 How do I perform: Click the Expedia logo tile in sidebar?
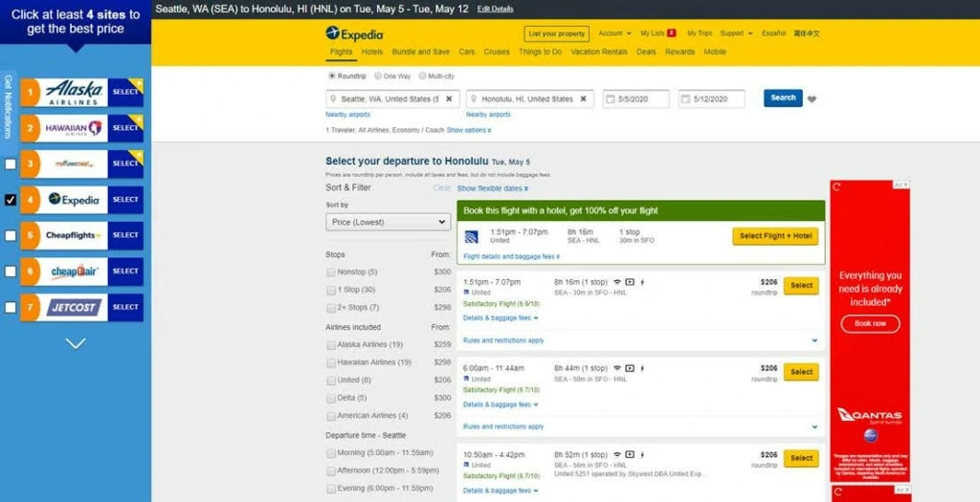coord(74,200)
